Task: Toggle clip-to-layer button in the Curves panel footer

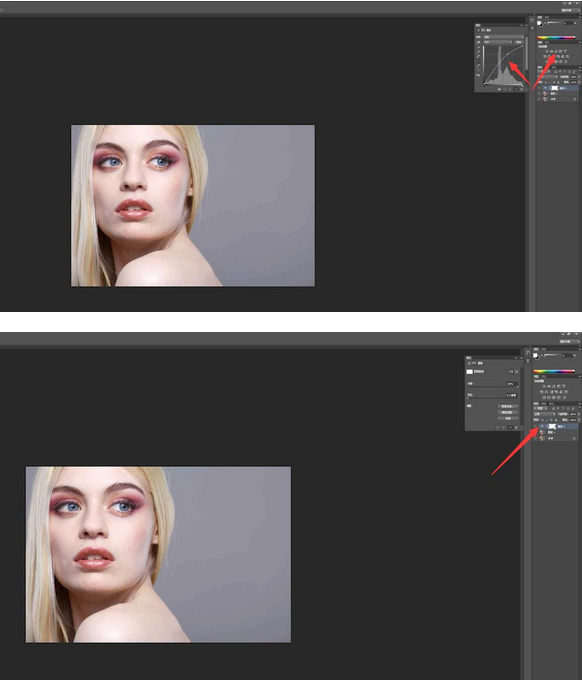Action: point(499,89)
